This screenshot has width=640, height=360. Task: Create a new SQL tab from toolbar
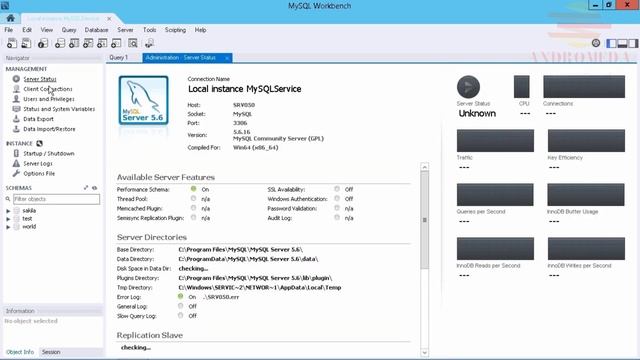click(12, 43)
